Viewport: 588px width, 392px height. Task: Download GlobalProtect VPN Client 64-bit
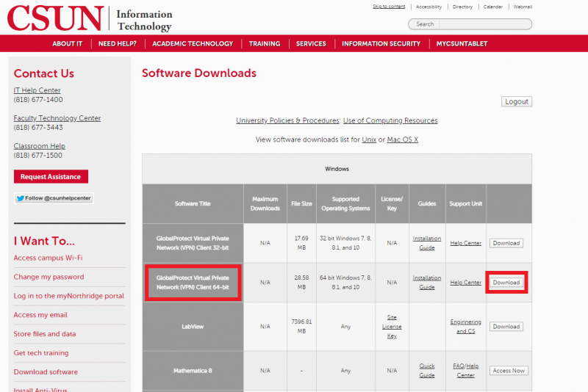click(x=506, y=283)
